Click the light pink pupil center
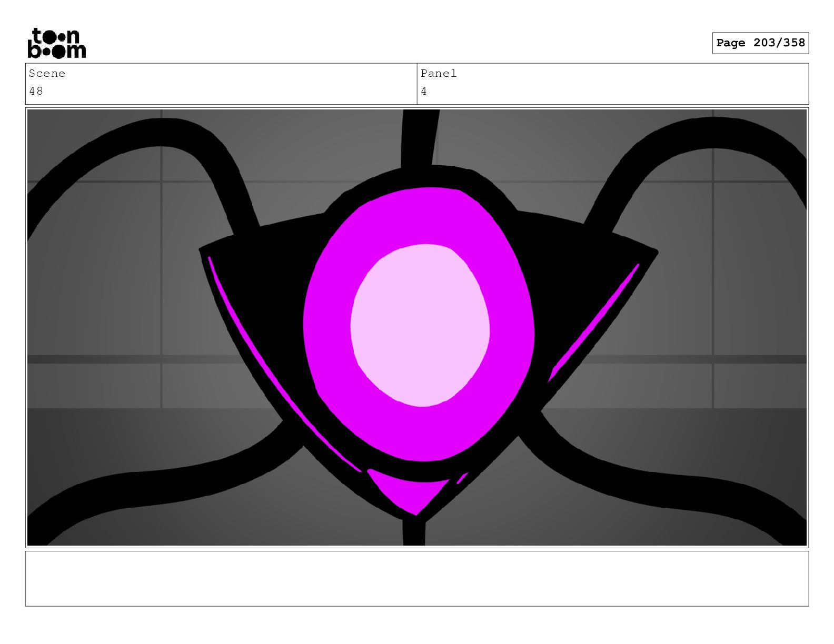Image resolution: width=834 pixels, height=644 pixels. pyautogui.click(x=420, y=325)
